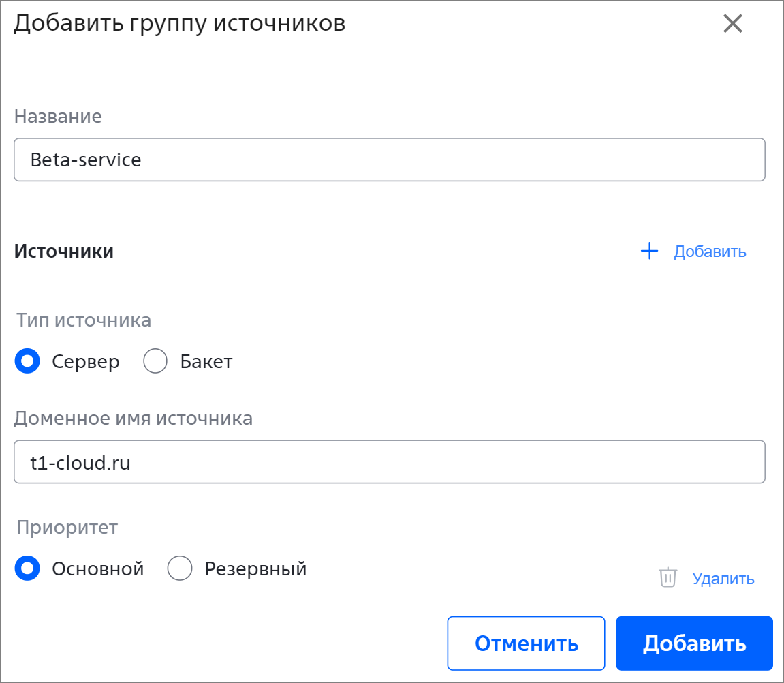Click the Название field label
Viewport: 784px width, 683px height.
58,116
